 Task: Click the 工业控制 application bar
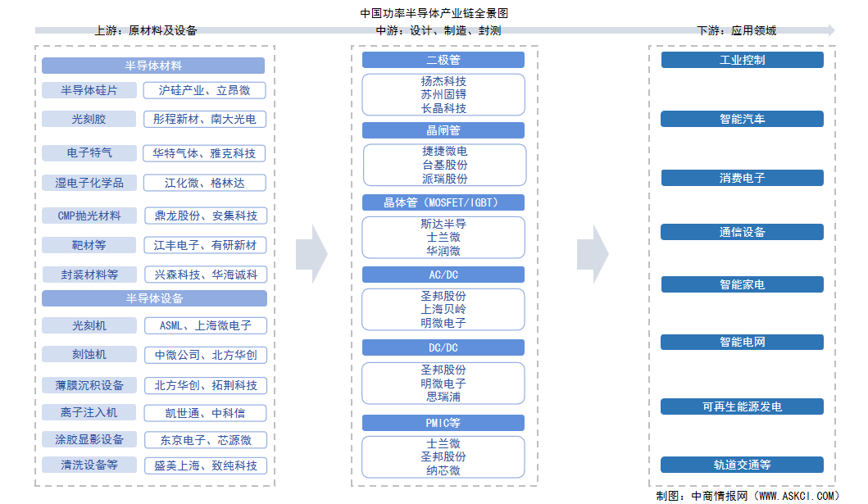coord(743,60)
